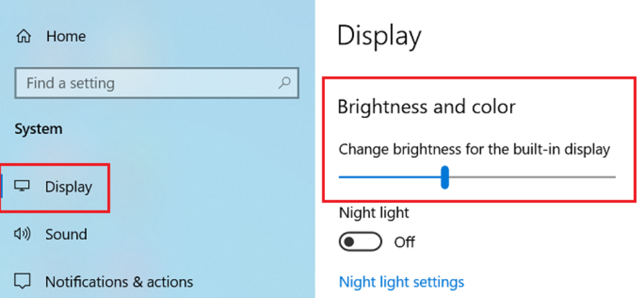
Task: Click the Off label beside Night light switch
Action: pyautogui.click(x=405, y=242)
